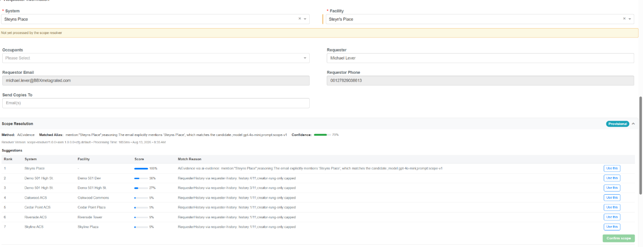Use Demo 501 High St. facility suggestion
The width and height of the screenshot is (644, 247).
(612, 188)
